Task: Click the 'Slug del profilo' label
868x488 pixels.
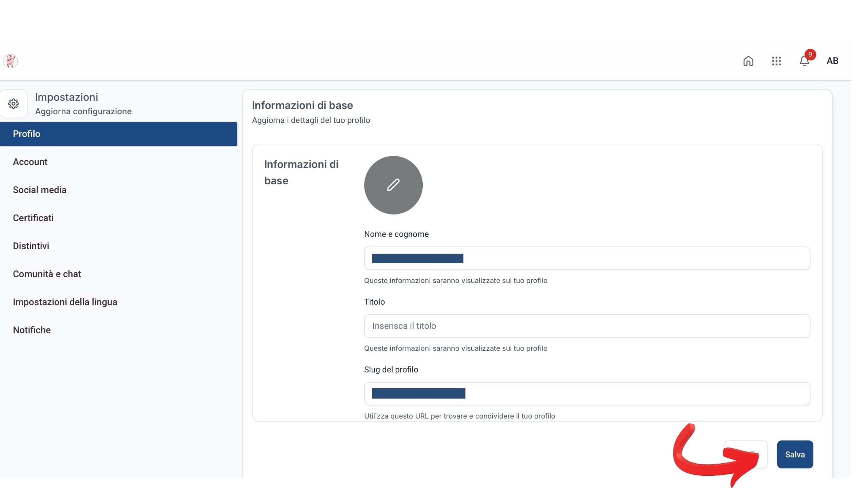Action: [391, 370]
